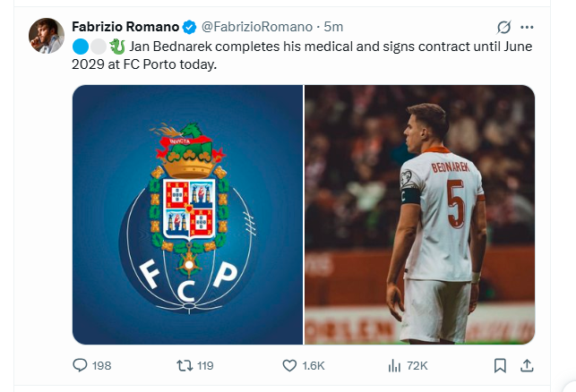Open the Bednarek number 5 photo
Screen dimensions: 576x392
pos(419,215)
